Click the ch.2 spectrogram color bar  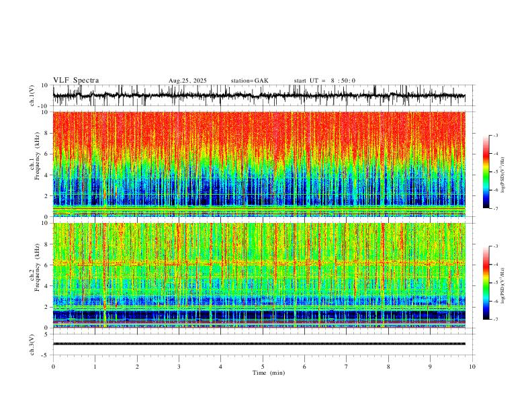[x=486, y=283]
